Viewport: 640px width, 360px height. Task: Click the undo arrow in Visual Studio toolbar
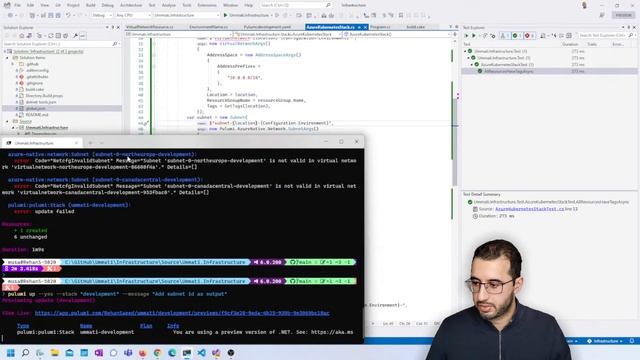68,16
